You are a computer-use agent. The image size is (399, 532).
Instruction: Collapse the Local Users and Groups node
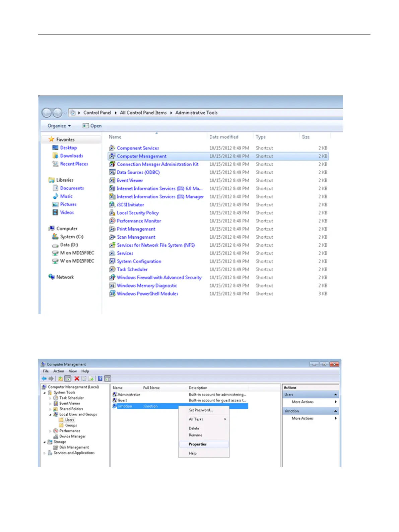coord(50,415)
